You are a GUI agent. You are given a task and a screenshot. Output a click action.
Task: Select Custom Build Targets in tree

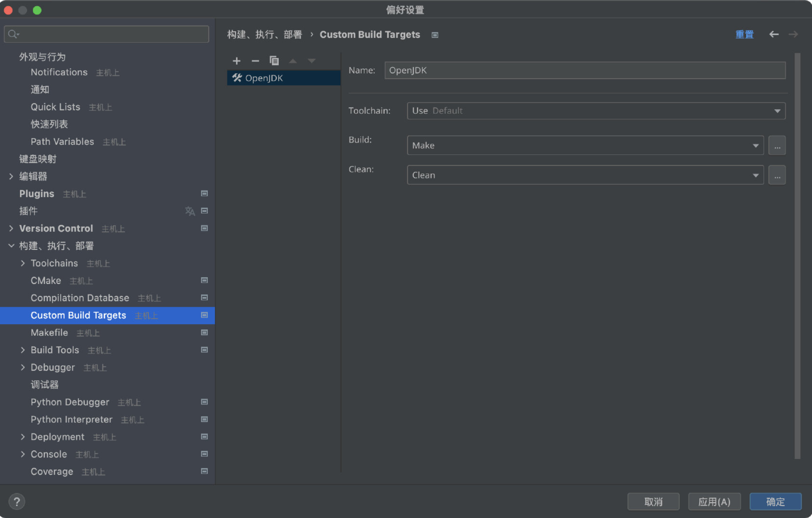tap(107, 315)
